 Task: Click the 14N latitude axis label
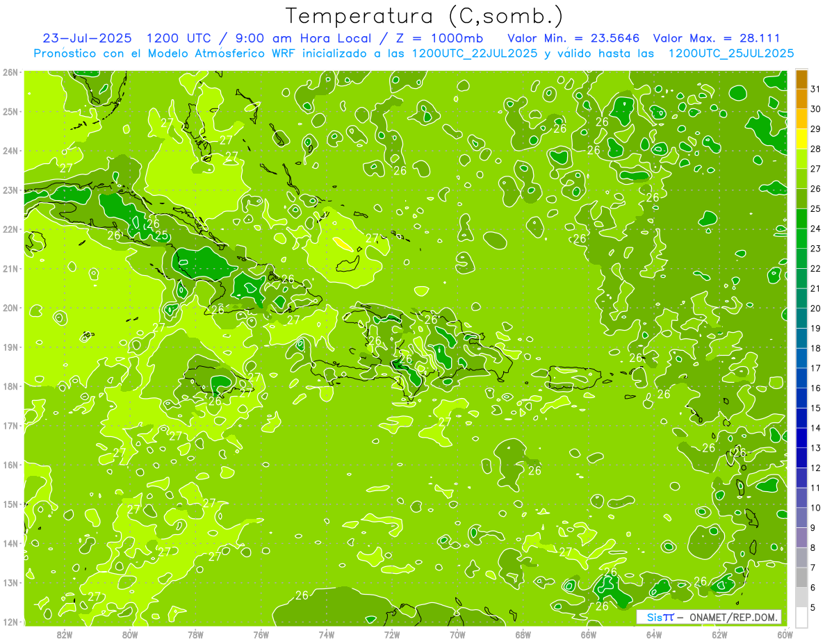(10, 543)
